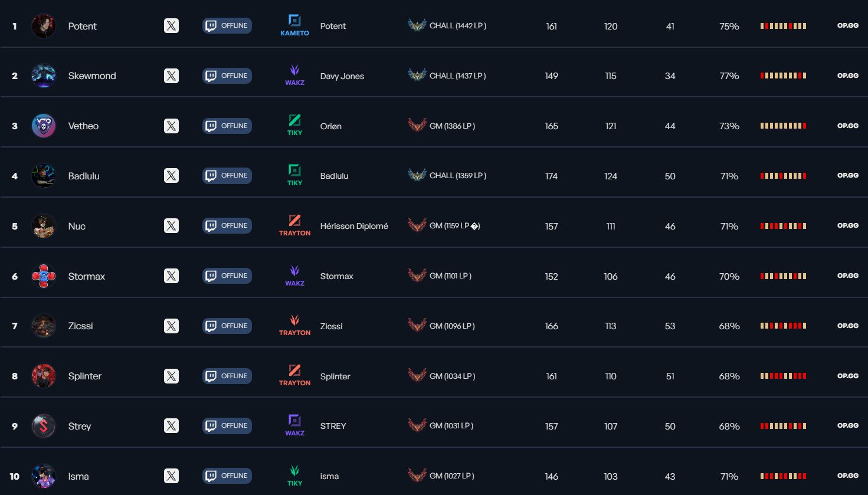Open Vetheo's X profile icon
This screenshot has width=868, height=495.
pos(171,126)
